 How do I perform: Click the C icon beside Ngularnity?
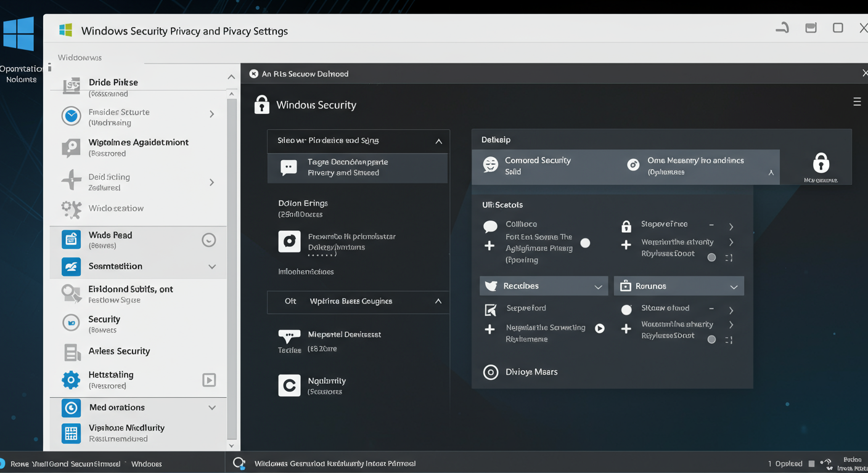coord(289,386)
